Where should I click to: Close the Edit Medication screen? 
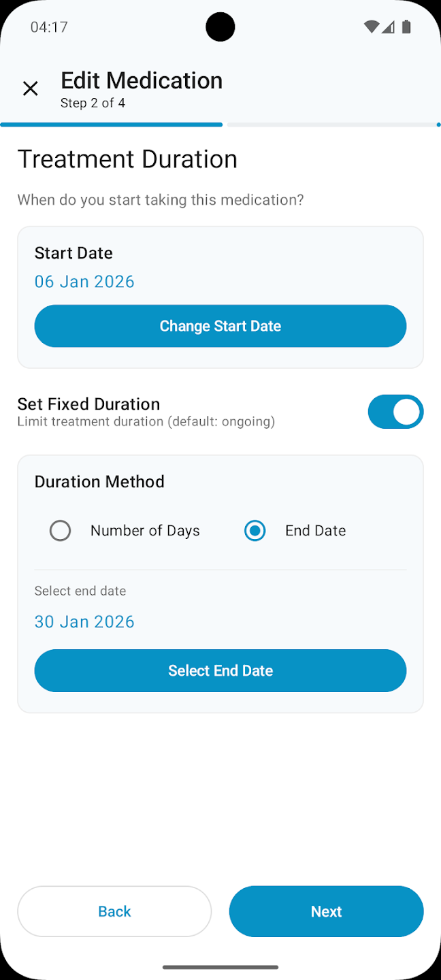(31, 88)
